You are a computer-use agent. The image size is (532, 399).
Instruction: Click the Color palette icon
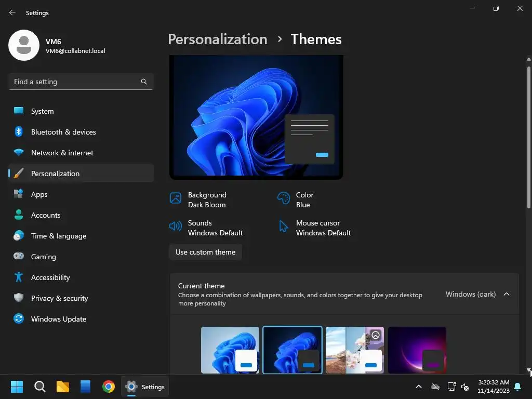click(x=283, y=198)
